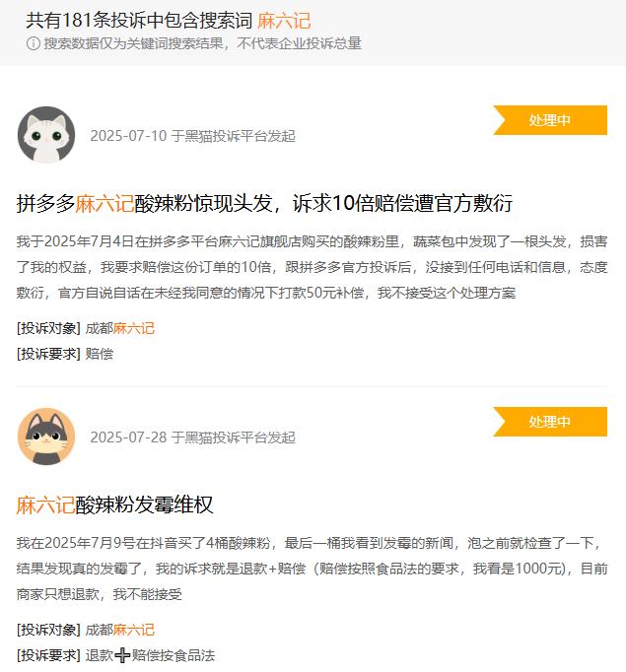Viewport: 626px width, 672px height.
Task: Click 成都麻六记 target in first complaint
Action: tap(120, 328)
